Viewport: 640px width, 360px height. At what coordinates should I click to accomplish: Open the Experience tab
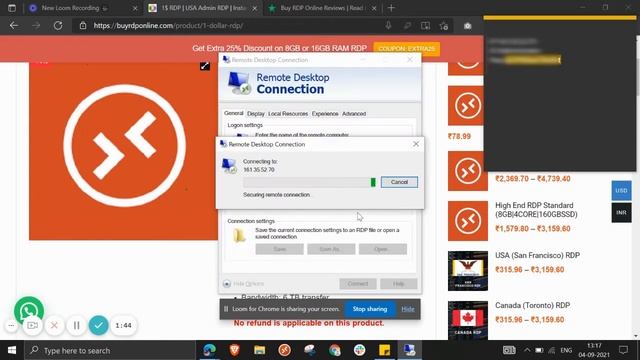tap(325, 114)
